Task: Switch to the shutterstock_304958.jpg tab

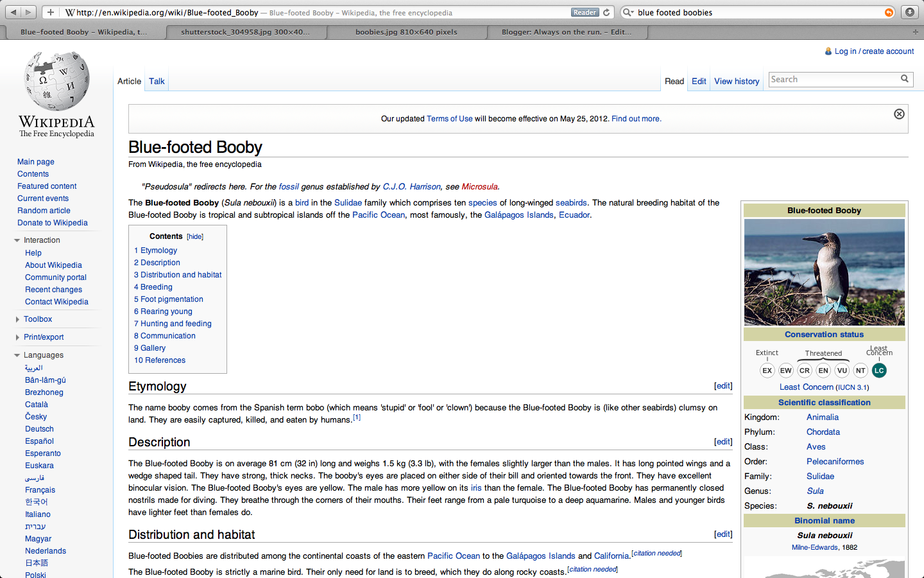Action: pos(245,31)
